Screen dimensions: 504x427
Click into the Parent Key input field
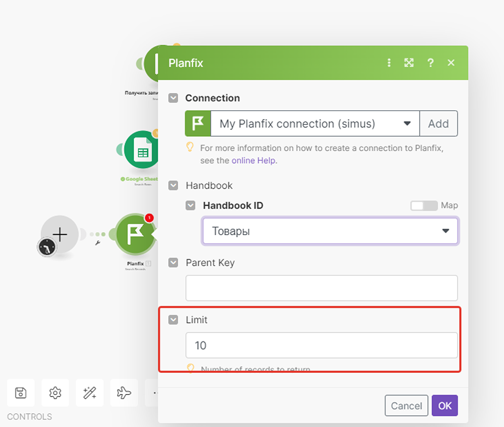[321, 288]
